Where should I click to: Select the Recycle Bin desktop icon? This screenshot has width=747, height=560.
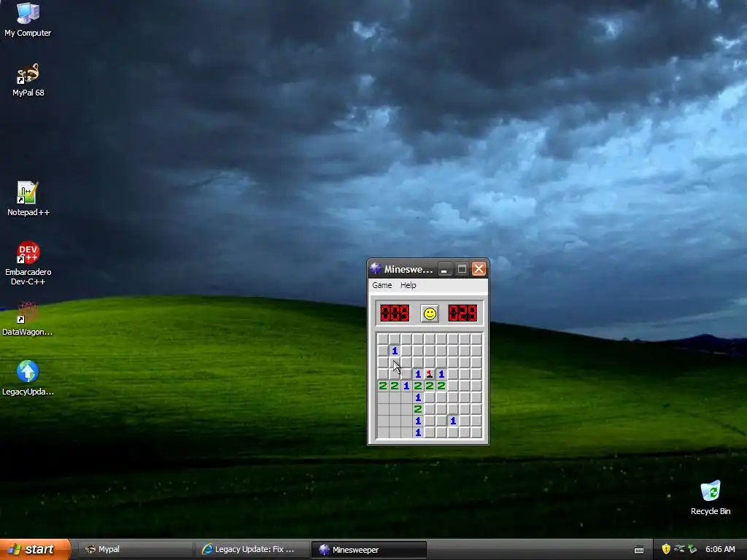pos(711,497)
